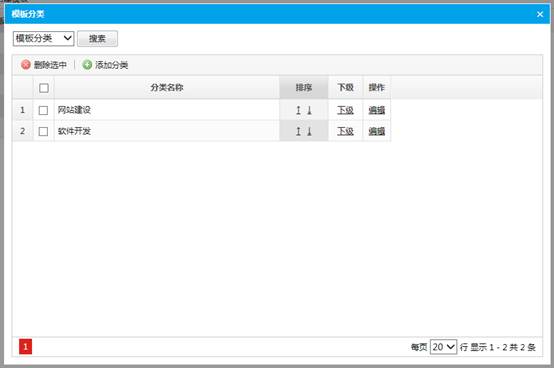Click 编辑 link for 软件开发
Viewport: 554px width, 368px height.
[377, 131]
